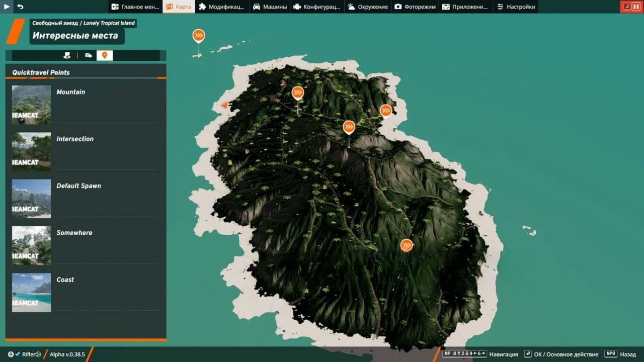The width and height of the screenshot is (644, 362).
Task: Select the Somewhere quicktravel label
Action: coord(74,233)
